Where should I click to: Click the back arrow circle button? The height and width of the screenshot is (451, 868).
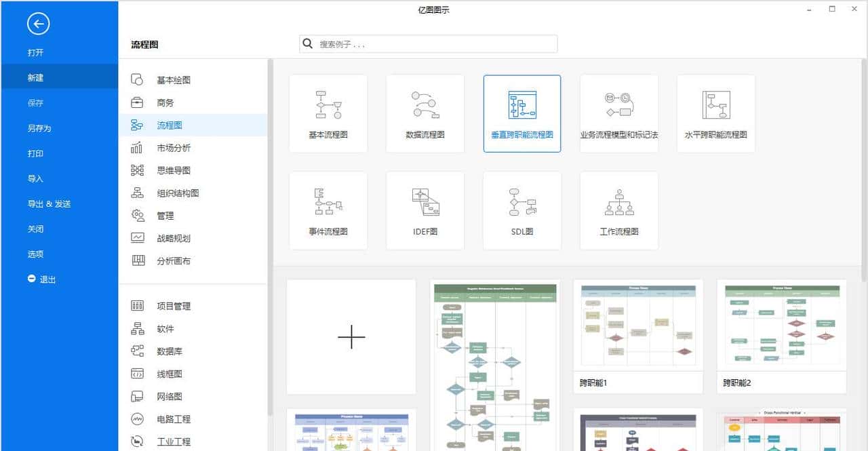click(x=37, y=23)
